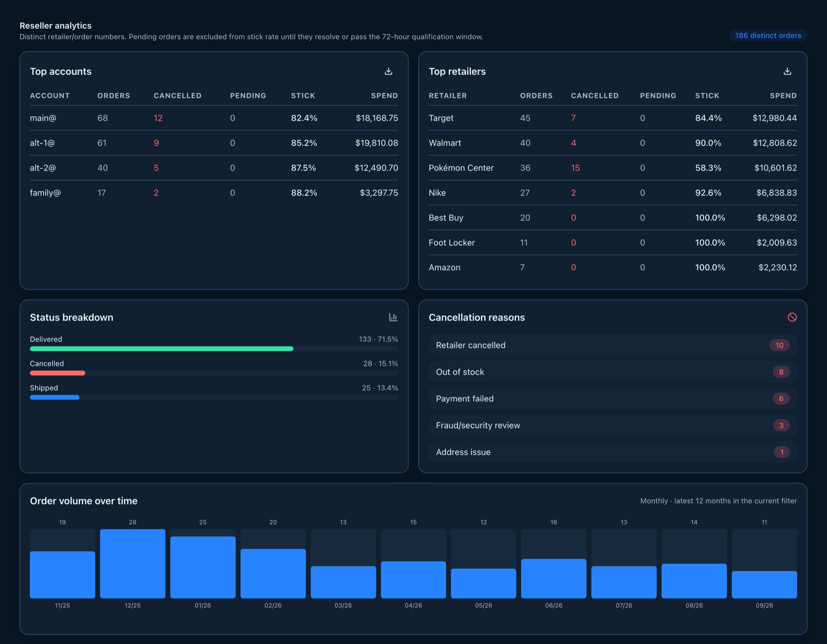Click the RETAILER column header

click(x=448, y=96)
